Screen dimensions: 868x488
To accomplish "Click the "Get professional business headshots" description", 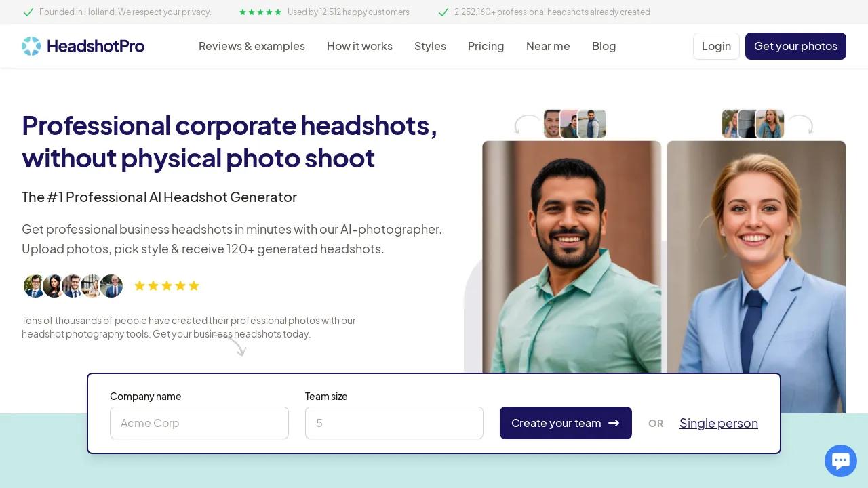I will coord(232,239).
